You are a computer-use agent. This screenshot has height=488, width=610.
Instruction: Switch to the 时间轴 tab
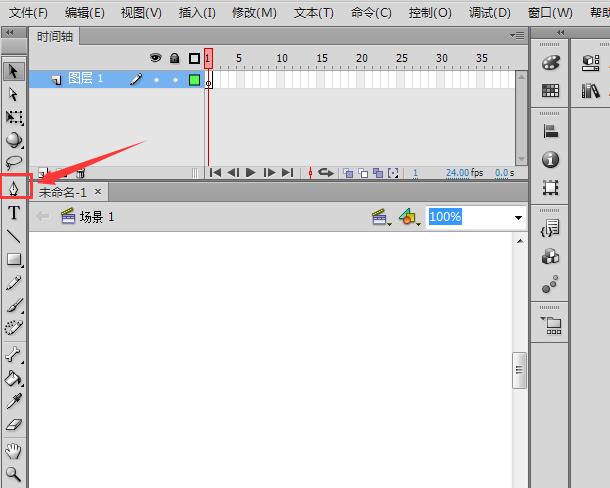55,37
